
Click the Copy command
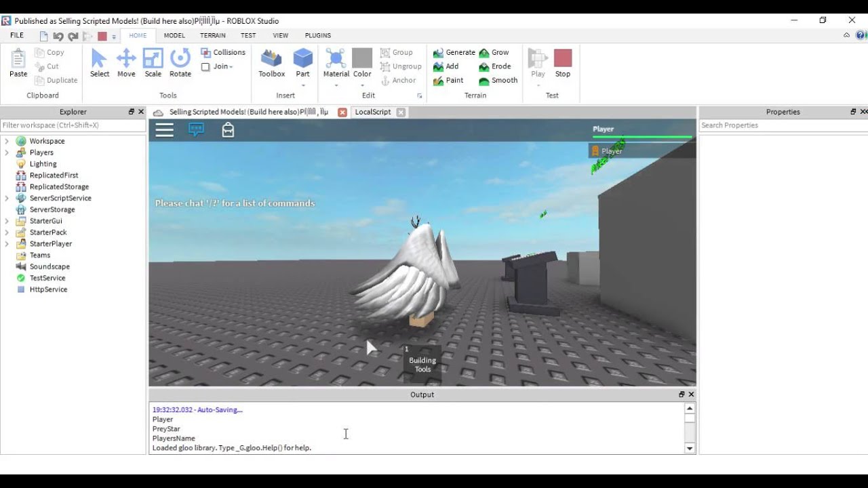pos(50,52)
